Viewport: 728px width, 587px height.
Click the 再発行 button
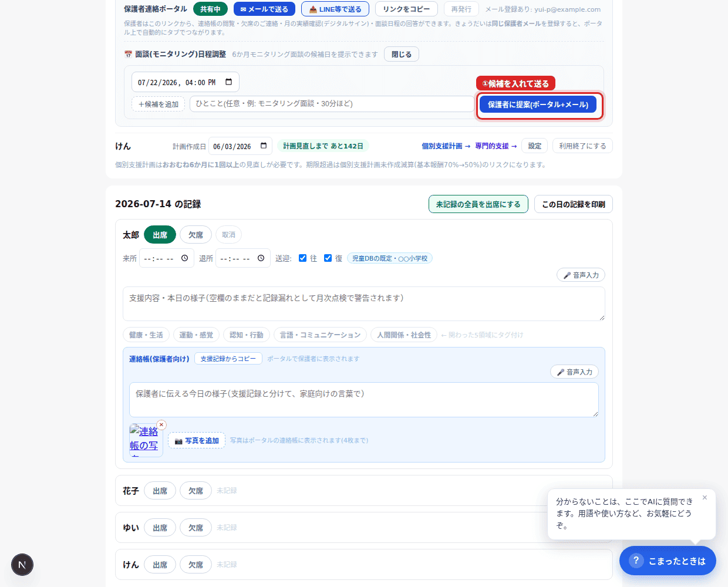461,9
